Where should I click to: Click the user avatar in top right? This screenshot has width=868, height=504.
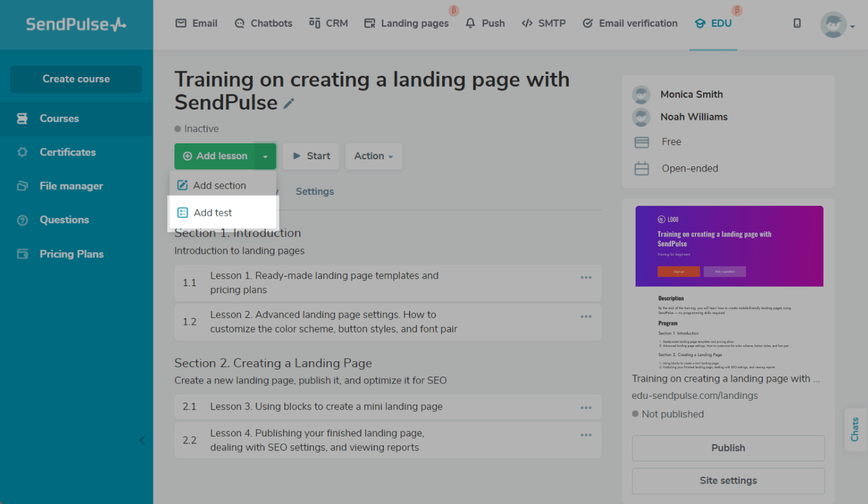[833, 25]
